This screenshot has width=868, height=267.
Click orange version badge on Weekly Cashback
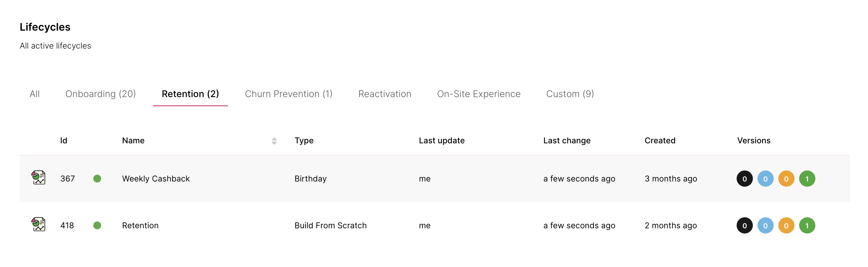(x=786, y=179)
